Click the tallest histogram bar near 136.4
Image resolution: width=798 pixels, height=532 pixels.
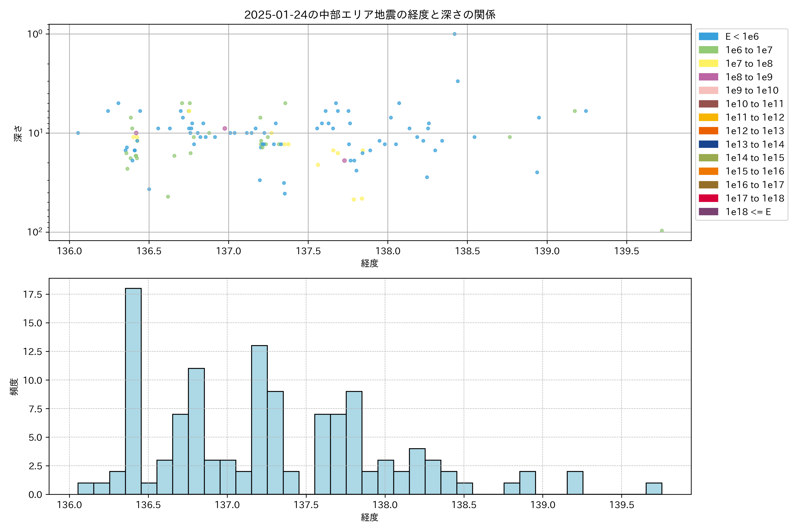133,390
